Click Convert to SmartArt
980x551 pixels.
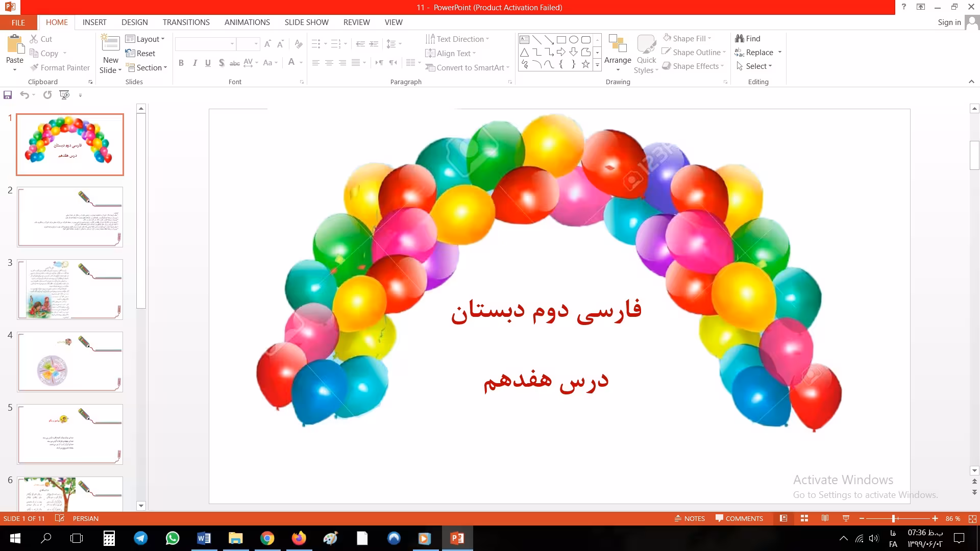(467, 67)
